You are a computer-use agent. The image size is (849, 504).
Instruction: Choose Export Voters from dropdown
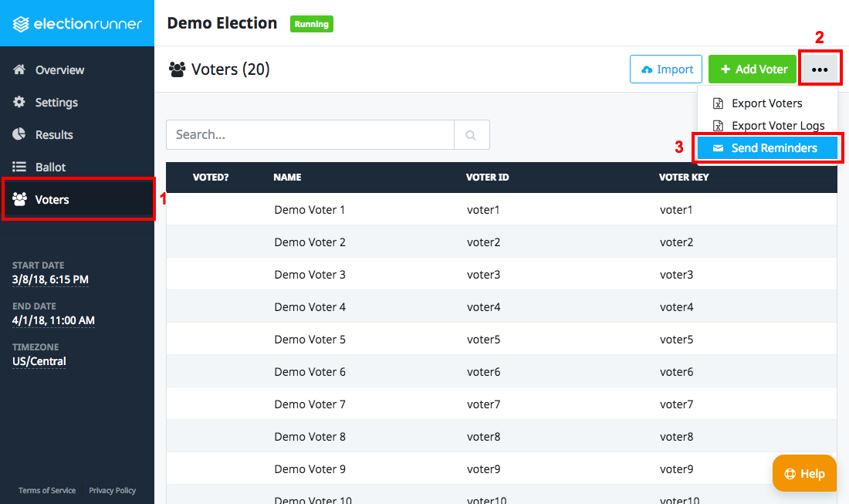point(767,103)
